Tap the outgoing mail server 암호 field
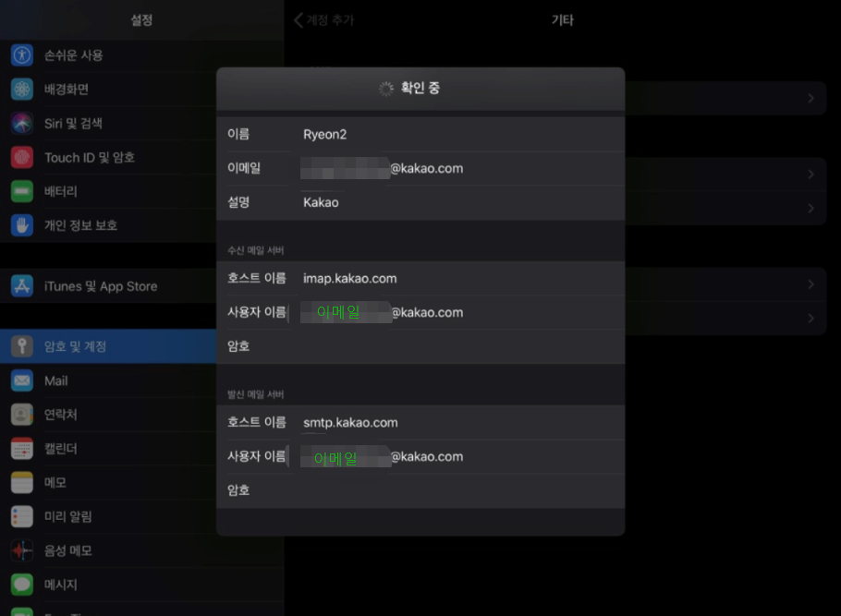The image size is (841, 616). [420, 490]
